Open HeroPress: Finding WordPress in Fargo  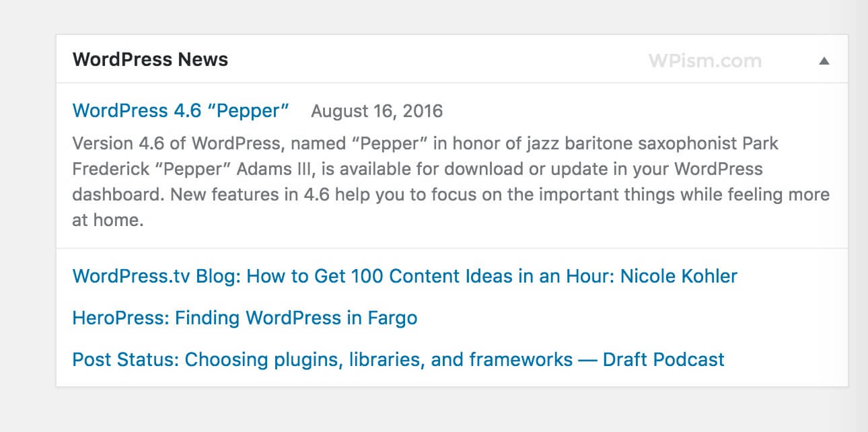[x=244, y=318]
